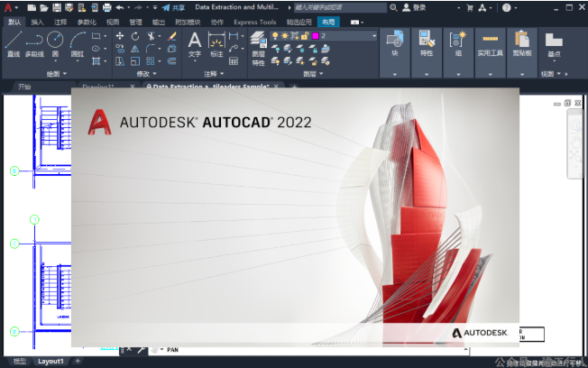Toggle the padlock icon in the layer box

(x=305, y=36)
